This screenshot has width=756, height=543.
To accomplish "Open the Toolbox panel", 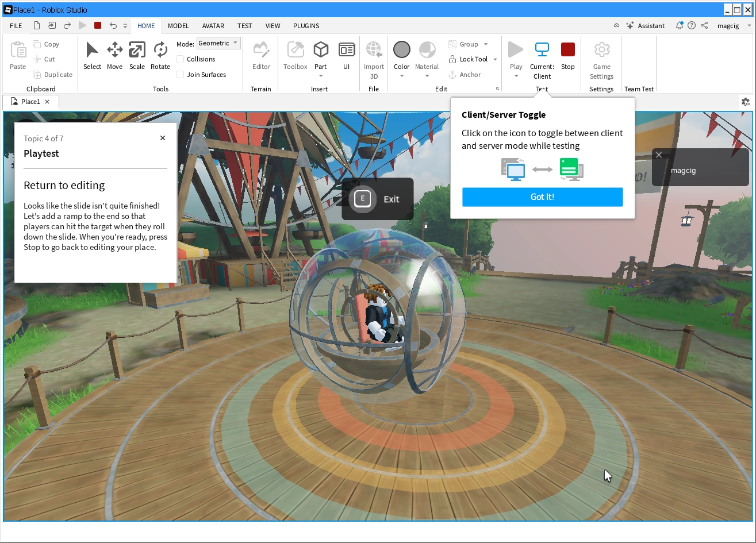I will click(296, 56).
